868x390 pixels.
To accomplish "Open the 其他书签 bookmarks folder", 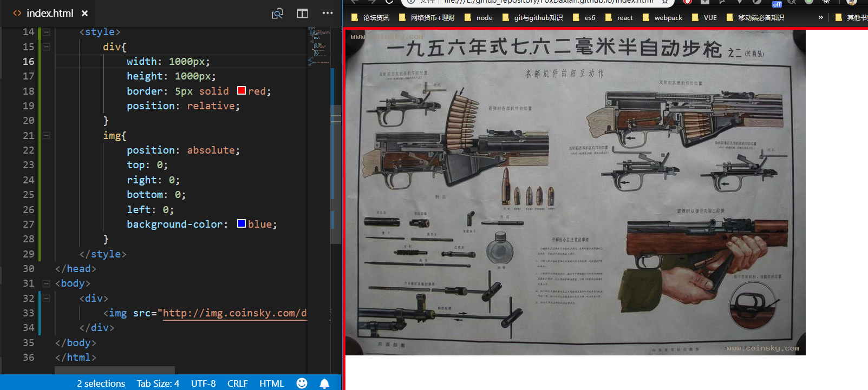I will click(852, 18).
